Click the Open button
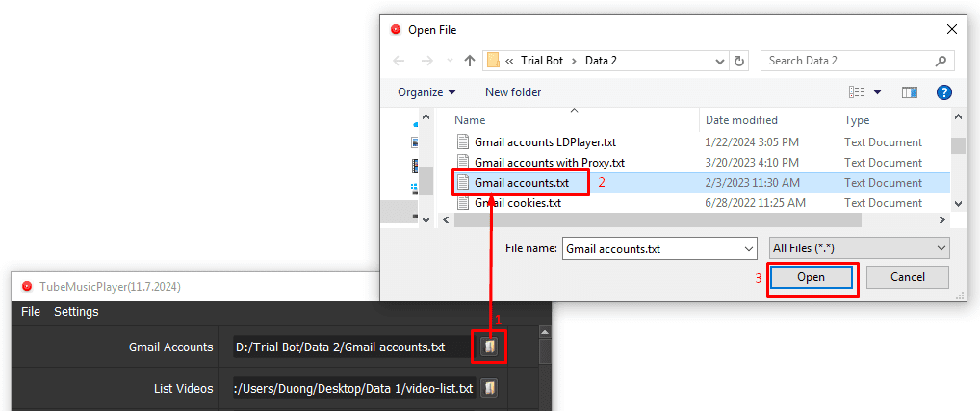Screen dimensions: 980x411 [x=812, y=277]
